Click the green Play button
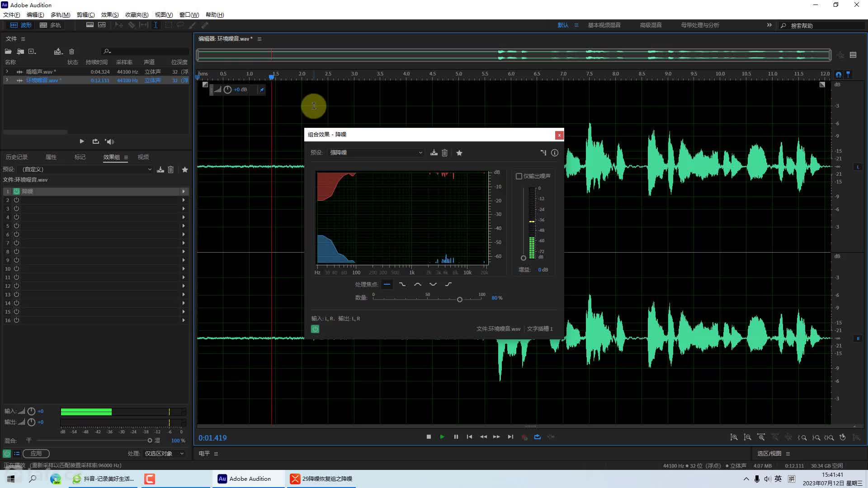868x488 pixels. point(442,437)
